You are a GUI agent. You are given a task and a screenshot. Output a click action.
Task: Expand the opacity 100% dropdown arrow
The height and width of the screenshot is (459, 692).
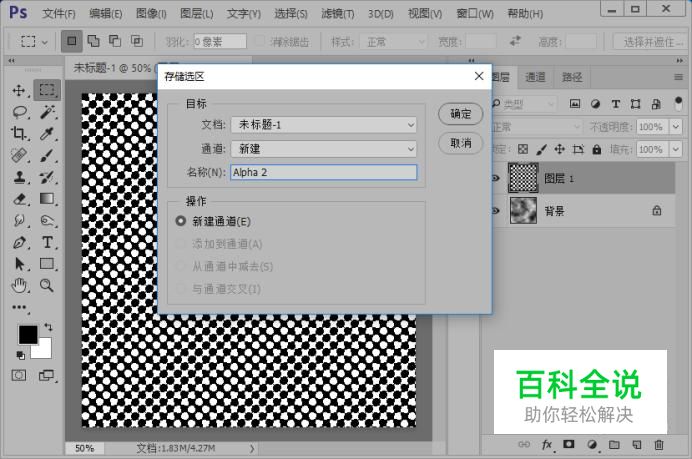pyautogui.click(x=676, y=127)
